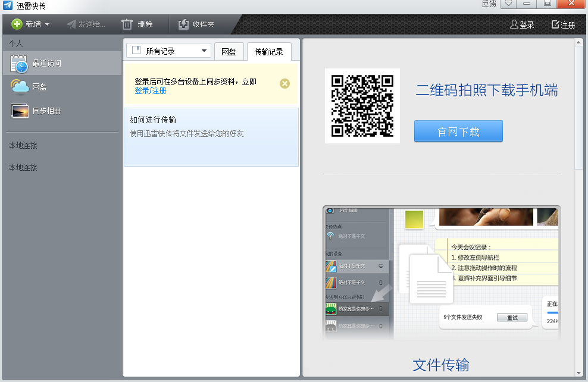Click the 文件传输 heading text
This screenshot has width=588, height=382.
coord(441,365)
